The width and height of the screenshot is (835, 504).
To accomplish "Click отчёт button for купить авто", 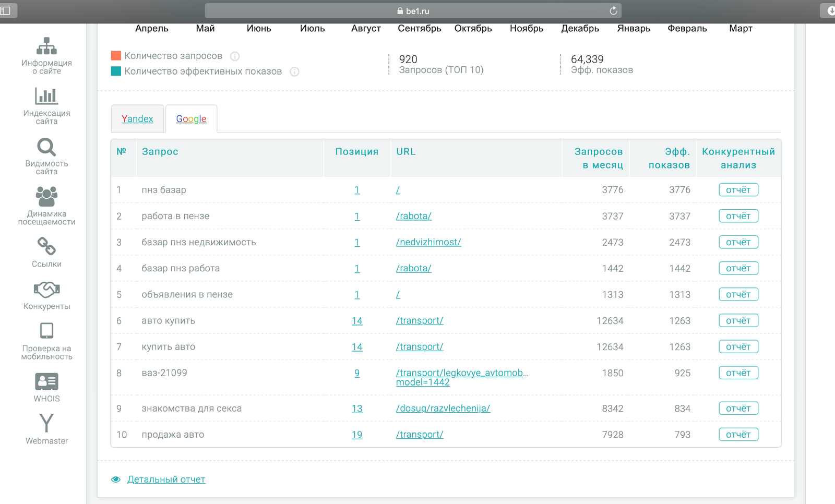I will (x=738, y=346).
